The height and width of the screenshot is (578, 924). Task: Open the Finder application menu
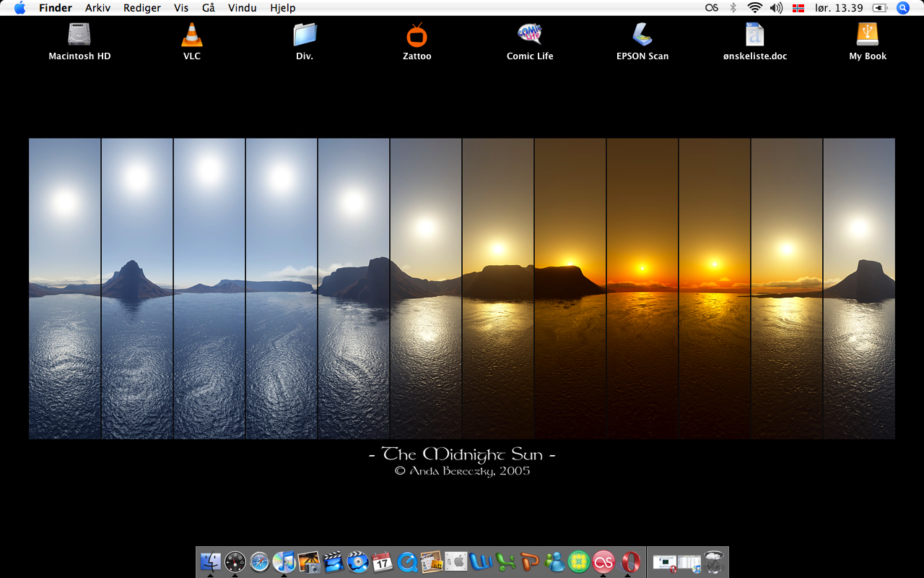point(56,8)
